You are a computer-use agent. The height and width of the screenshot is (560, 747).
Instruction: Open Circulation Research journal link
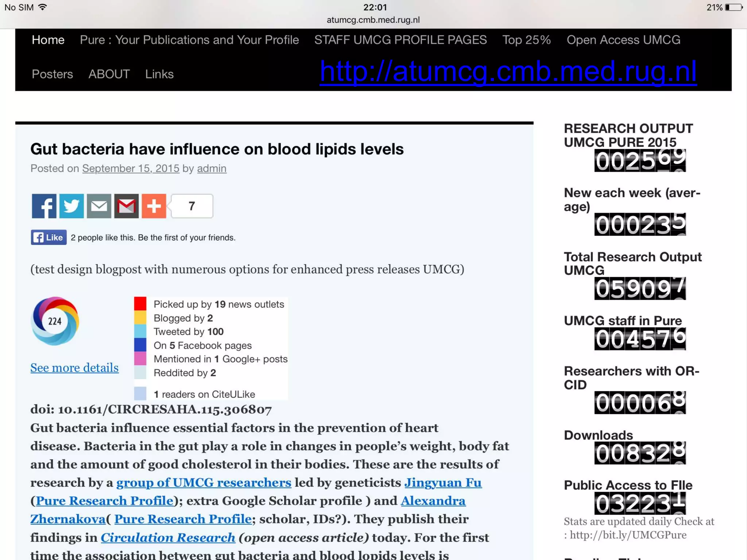(x=168, y=537)
